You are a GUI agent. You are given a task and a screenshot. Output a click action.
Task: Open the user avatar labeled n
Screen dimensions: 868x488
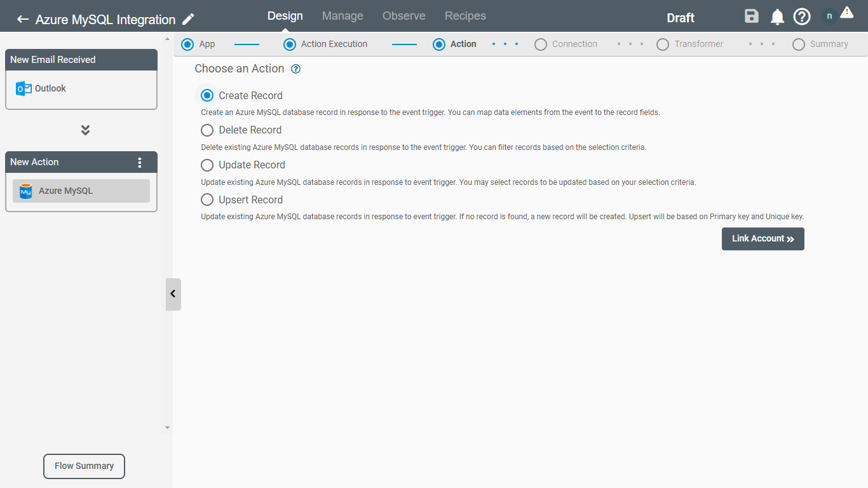click(x=829, y=16)
